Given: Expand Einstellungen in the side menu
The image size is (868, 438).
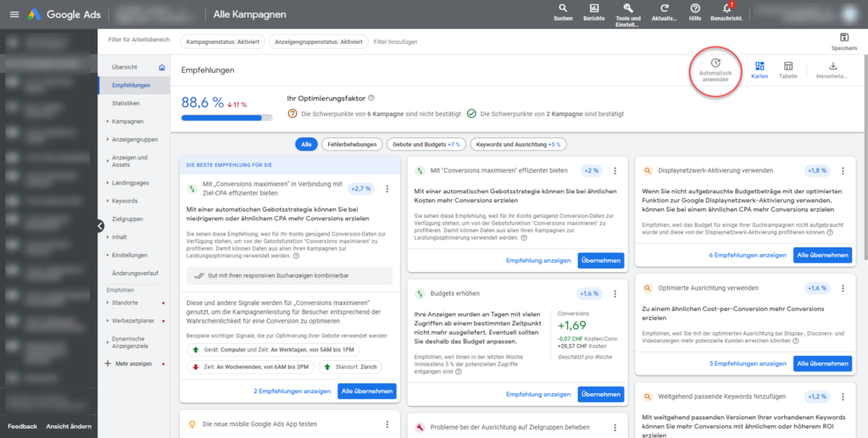Looking at the screenshot, I should 108,255.
